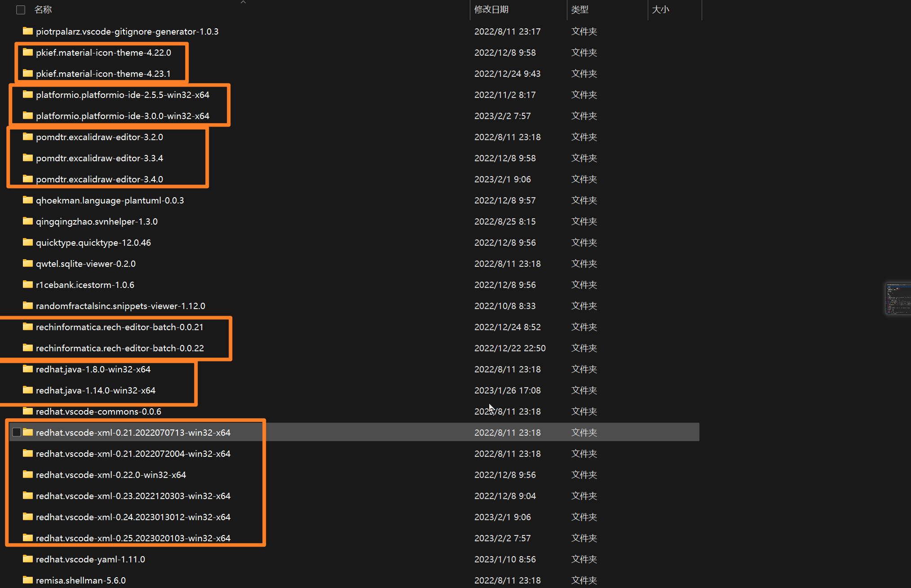
Task: Check the box on the highlighted redhat.vscode-xml row
Action: click(17, 432)
